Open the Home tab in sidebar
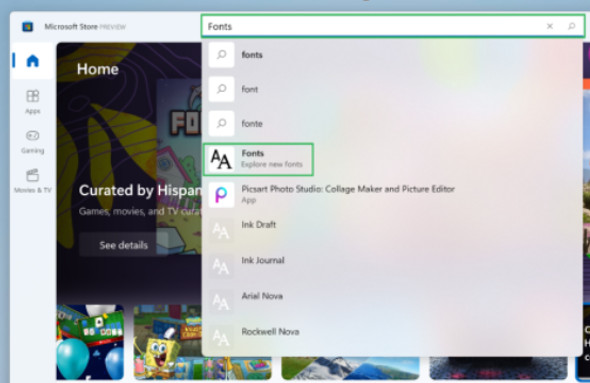The height and width of the screenshot is (383, 590). click(32, 61)
